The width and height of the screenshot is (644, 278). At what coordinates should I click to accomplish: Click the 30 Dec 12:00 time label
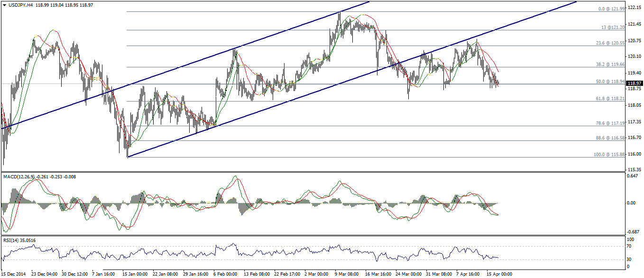click(75, 274)
